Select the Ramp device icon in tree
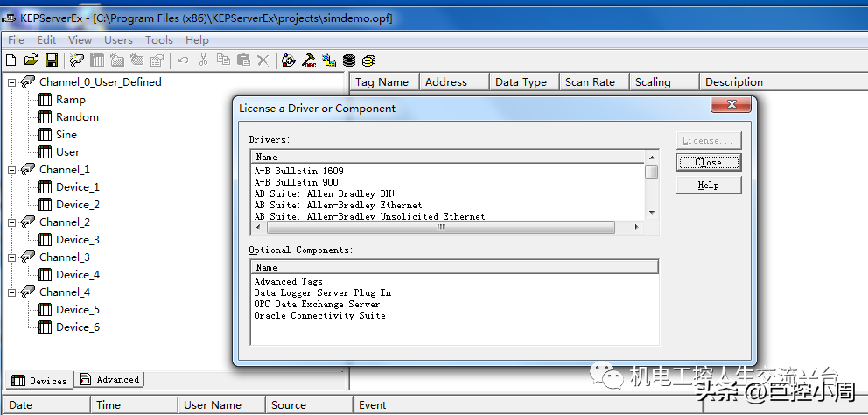Image resolution: width=868 pixels, height=415 pixels. 45,100
